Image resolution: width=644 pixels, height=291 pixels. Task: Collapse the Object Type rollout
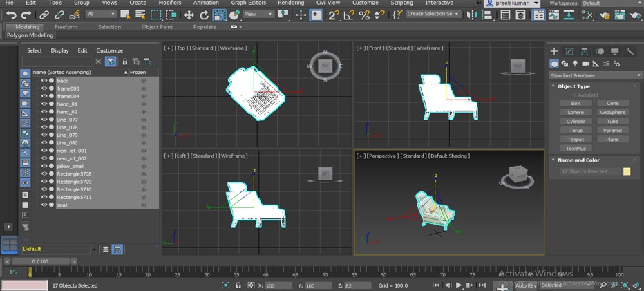click(x=574, y=86)
